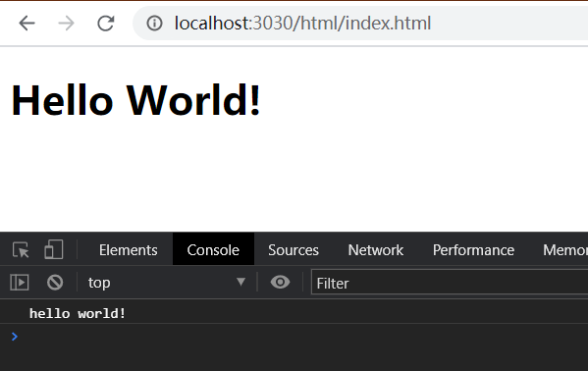Open the Elements tab
This screenshot has width=588, height=371.
129,250
